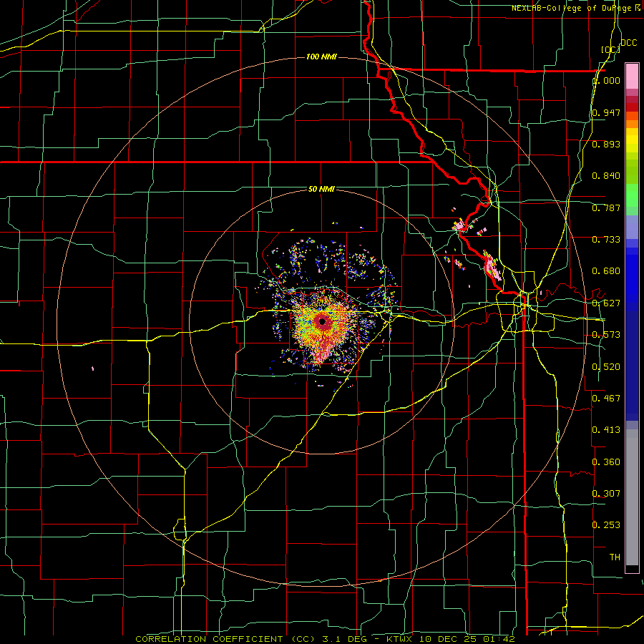Click the 0.787 legend value
The height and width of the screenshot is (644, 644).
(606, 208)
